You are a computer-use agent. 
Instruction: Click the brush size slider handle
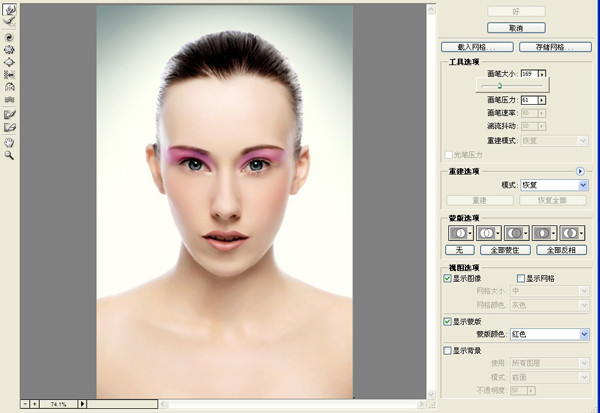point(499,86)
